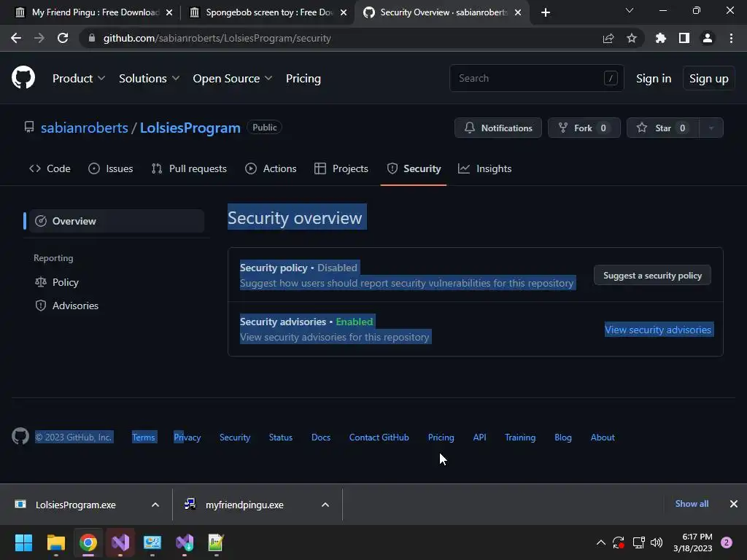The image size is (747, 560).
Task: Expand the Open Source menu
Action: [x=233, y=79]
